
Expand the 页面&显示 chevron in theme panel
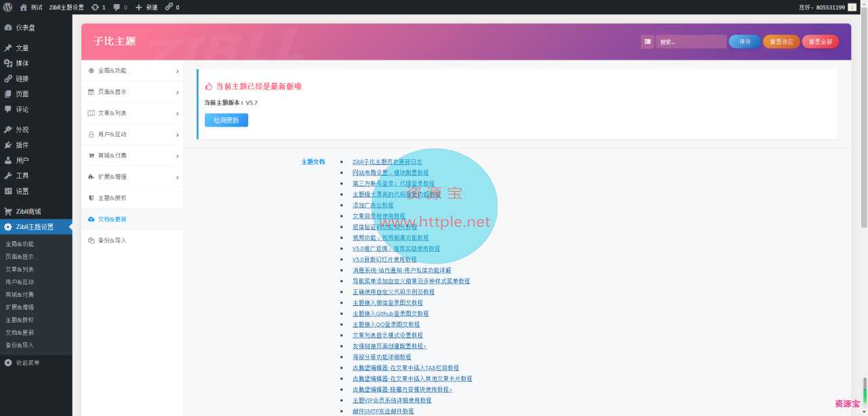[x=177, y=92]
